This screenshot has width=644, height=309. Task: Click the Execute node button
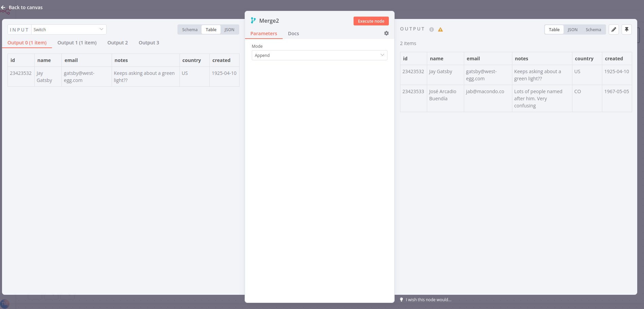[371, 21]
